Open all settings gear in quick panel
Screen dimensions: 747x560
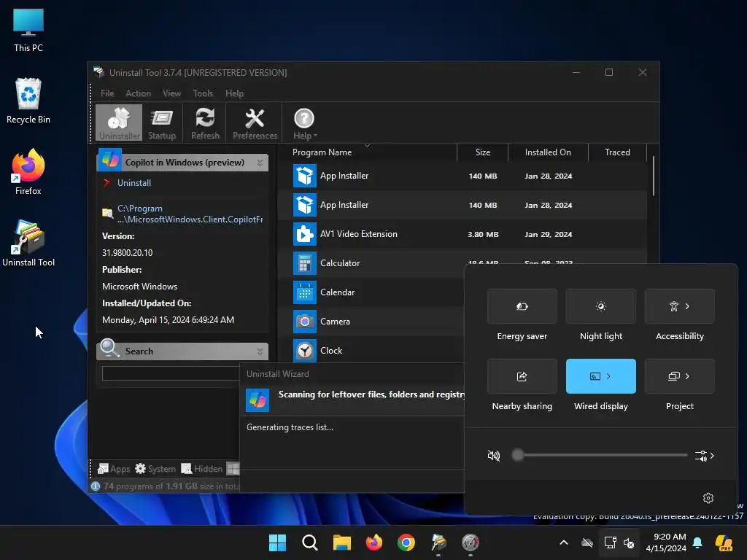pyautogui.click(x=708, y=498)
